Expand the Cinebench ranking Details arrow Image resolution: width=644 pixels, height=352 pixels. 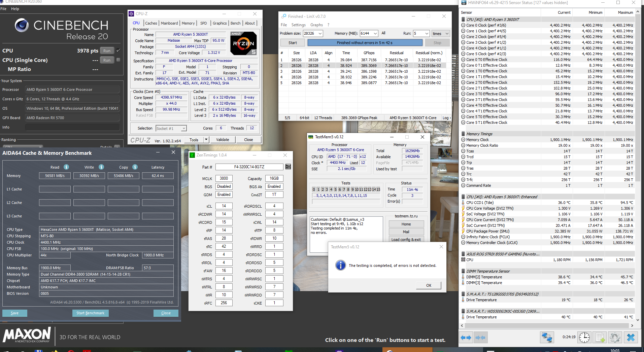(x=117, y=146)
